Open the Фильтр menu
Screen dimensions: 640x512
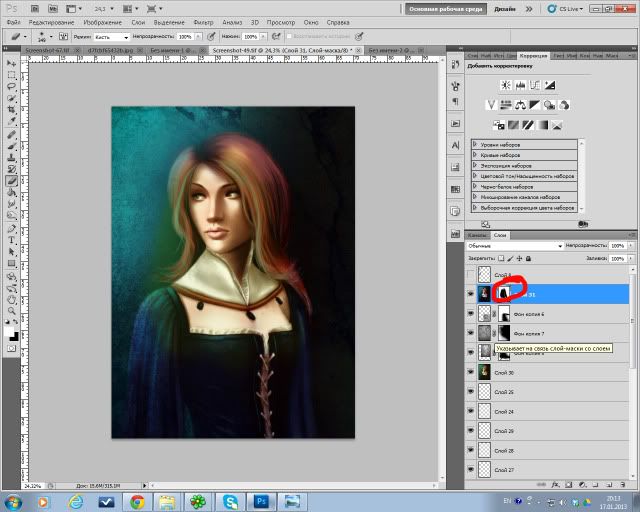tap(203, 22)
